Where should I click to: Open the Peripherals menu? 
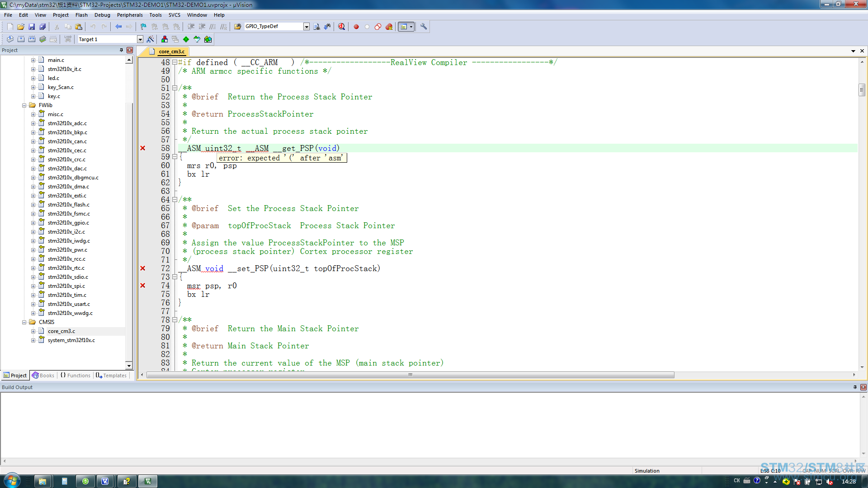tap(129, 14)
